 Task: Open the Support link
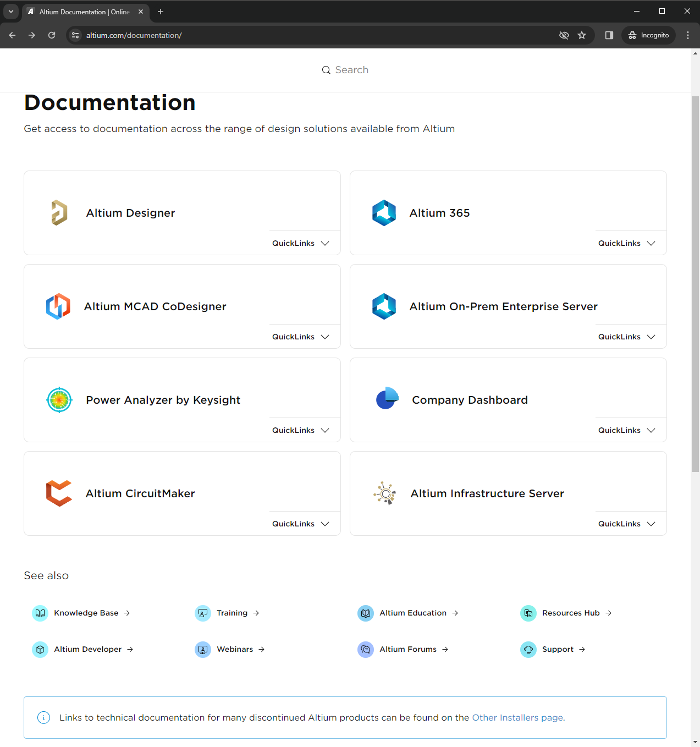point(564,649)
